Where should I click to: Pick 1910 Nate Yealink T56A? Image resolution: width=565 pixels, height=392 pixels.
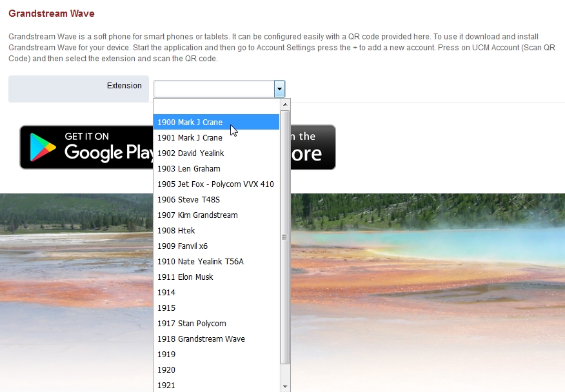(216, 262)
